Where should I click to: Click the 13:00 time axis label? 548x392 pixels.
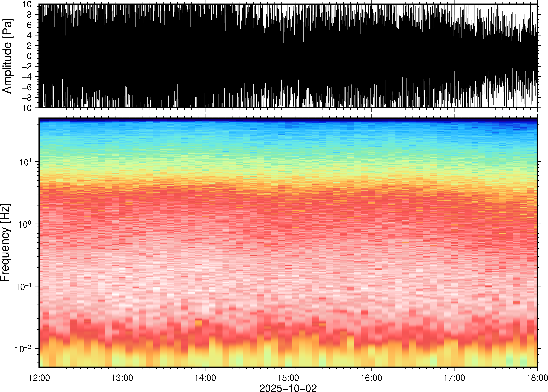(122, 378)
